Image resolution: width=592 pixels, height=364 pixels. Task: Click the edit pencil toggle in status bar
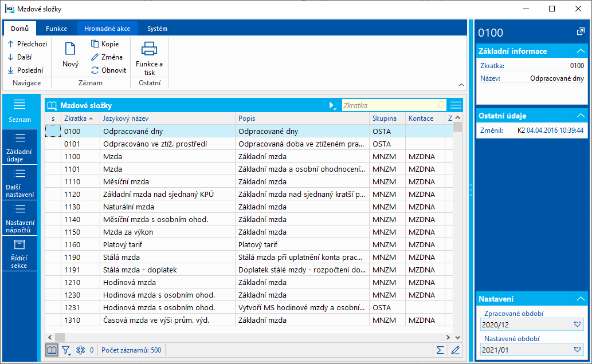pyautogui.click(x=456, y=350)
